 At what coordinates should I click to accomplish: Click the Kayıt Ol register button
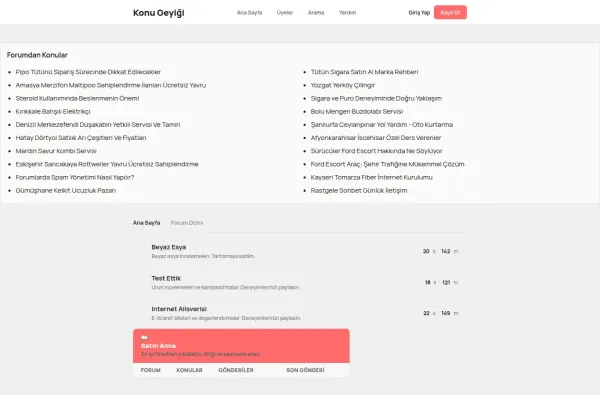click(x=450, y=12)
